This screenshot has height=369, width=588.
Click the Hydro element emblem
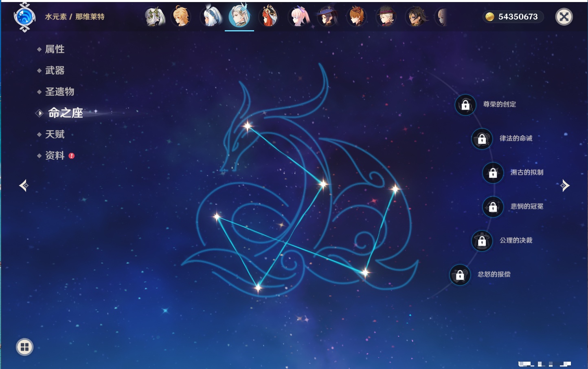pyautogui.click(x=24, y=17)
